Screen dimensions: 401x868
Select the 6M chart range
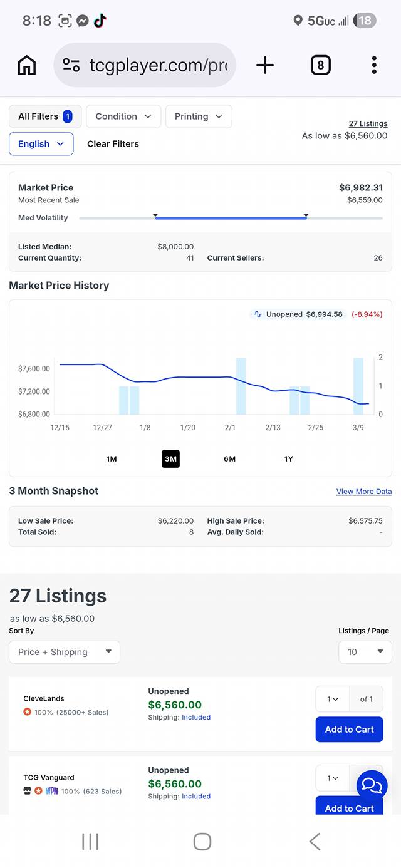[230, 459]
